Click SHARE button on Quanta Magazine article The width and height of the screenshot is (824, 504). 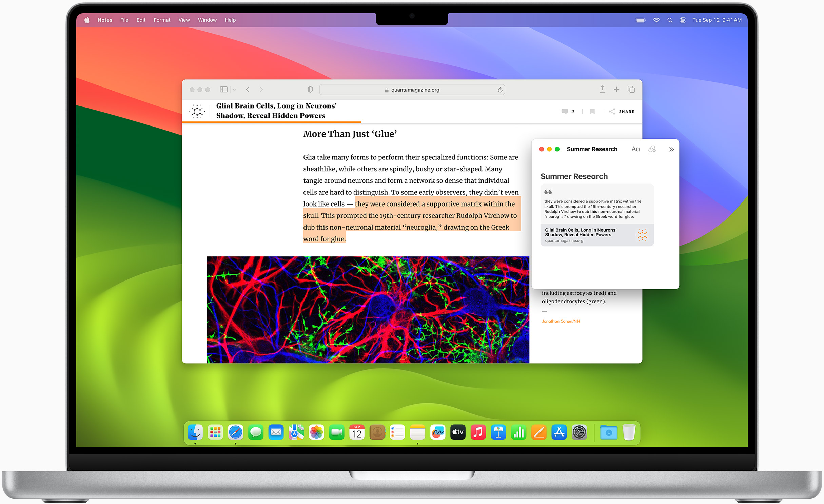621,111
